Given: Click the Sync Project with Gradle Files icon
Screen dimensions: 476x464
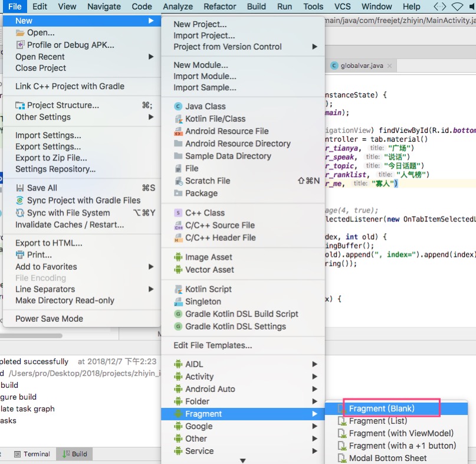Looking at the screenshot, I should pos(20,200).
